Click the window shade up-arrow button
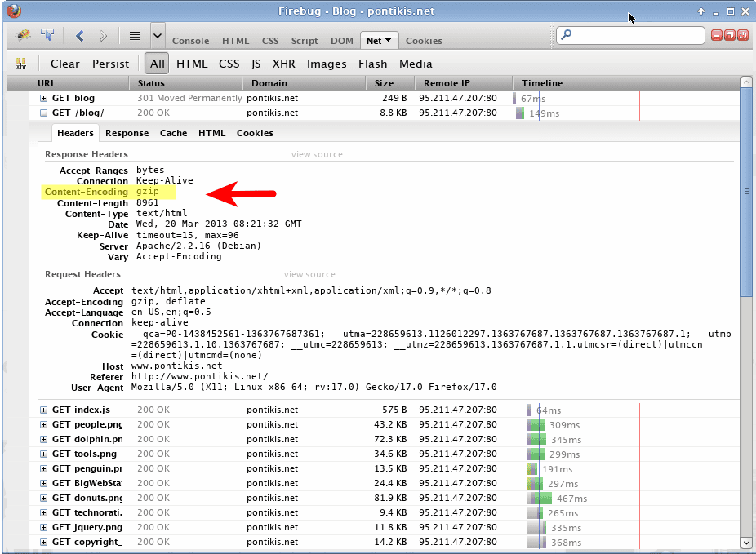This screenshot has width=756, height=554. 701,11
